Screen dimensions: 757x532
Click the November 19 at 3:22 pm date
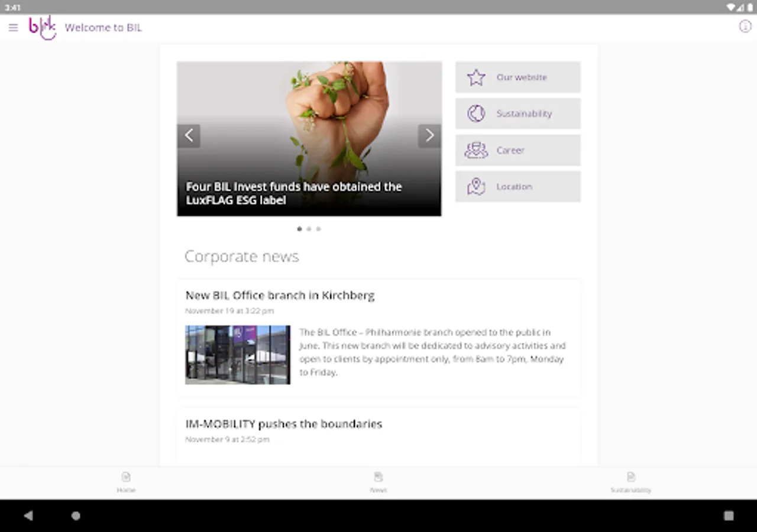[229, 311]
